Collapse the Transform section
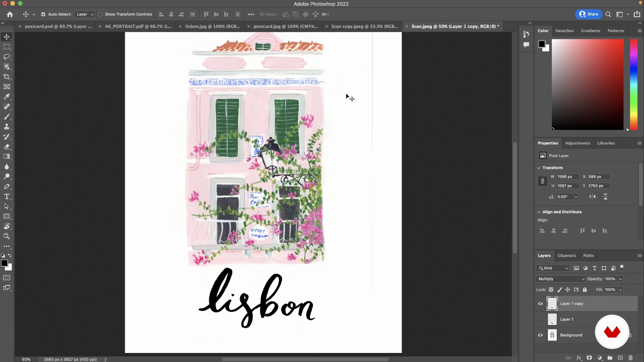644x362 pixels. coord(539,168)
